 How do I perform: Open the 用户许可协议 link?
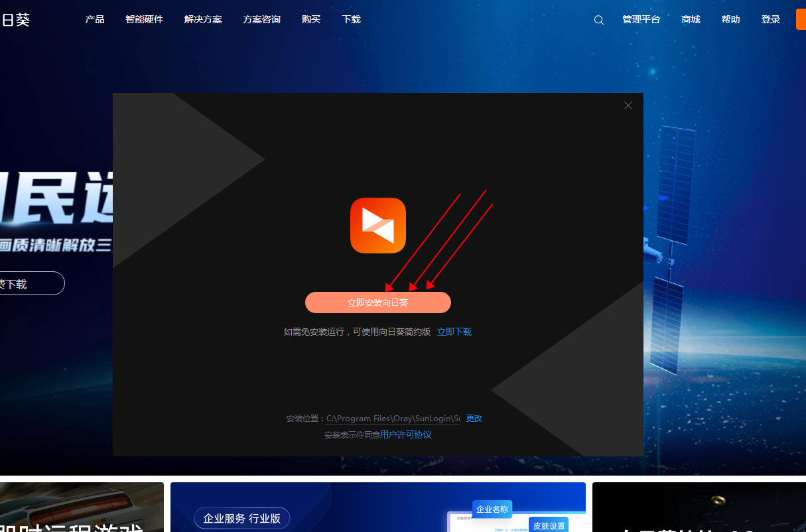click(406, 435)
